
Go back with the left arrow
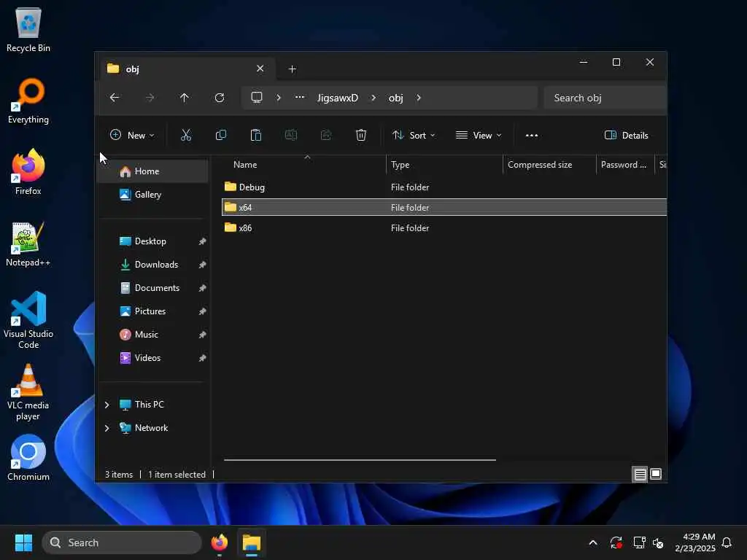[x=115, y=98]
